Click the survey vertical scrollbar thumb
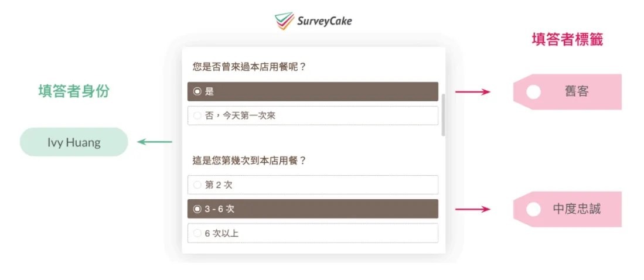The image size is (644, 280). click(443, 115)
